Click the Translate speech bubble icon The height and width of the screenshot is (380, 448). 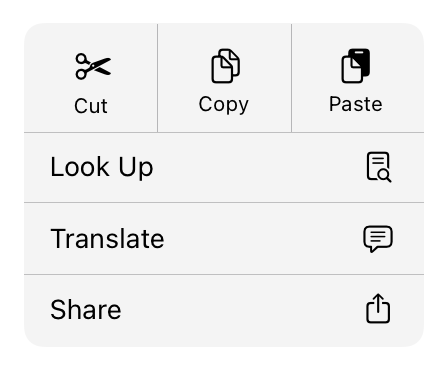tap(378, 239)
